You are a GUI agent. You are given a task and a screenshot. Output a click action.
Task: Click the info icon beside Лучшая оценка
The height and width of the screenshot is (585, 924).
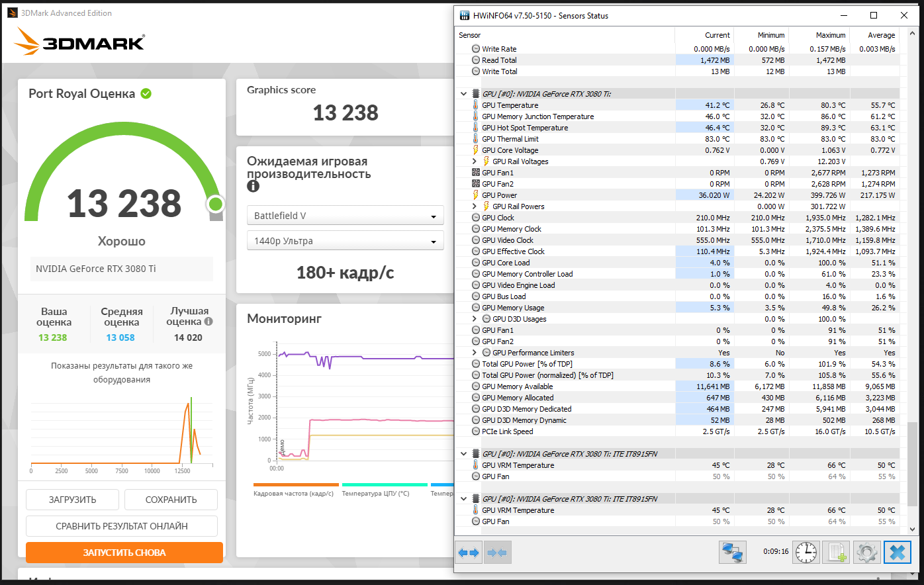point(208,322)
